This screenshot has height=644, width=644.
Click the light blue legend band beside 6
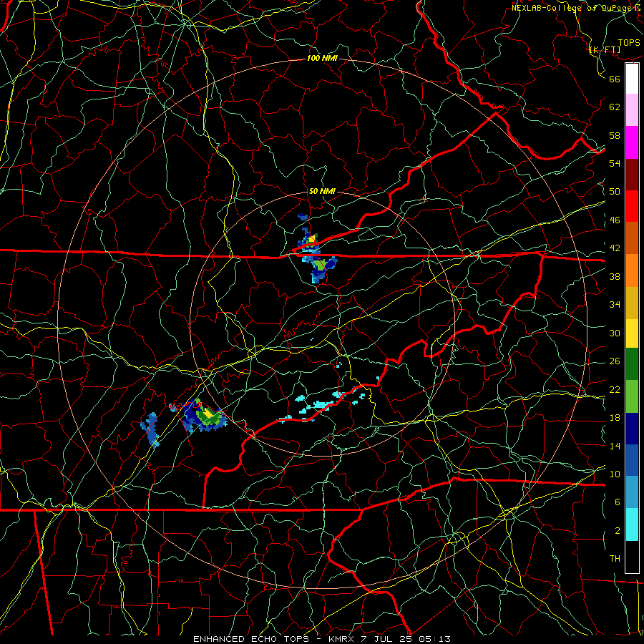coord(632,492)
